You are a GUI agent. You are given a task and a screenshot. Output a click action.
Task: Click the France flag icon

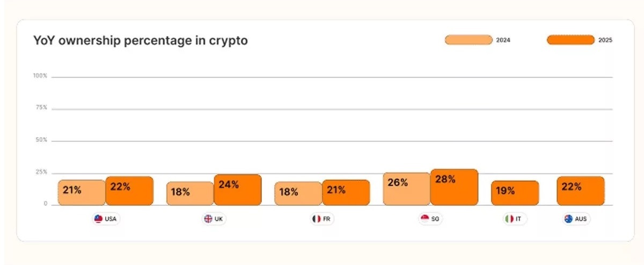tap(316, 219)
